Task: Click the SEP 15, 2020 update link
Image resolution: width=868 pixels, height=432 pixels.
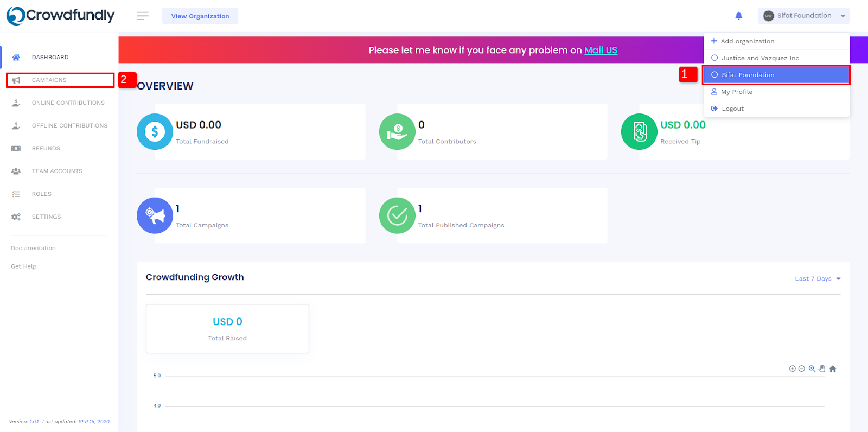Action: [x=94, y=422]
